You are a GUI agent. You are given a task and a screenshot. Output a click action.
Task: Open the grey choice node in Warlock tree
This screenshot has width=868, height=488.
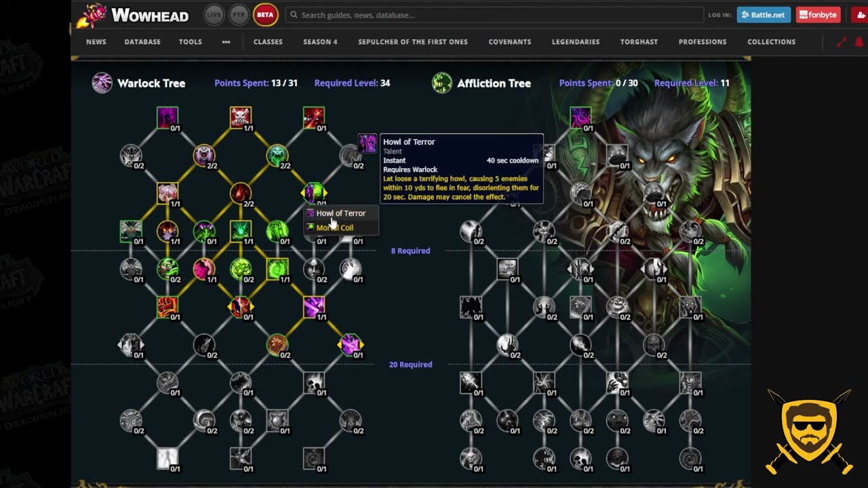point(130,345)
